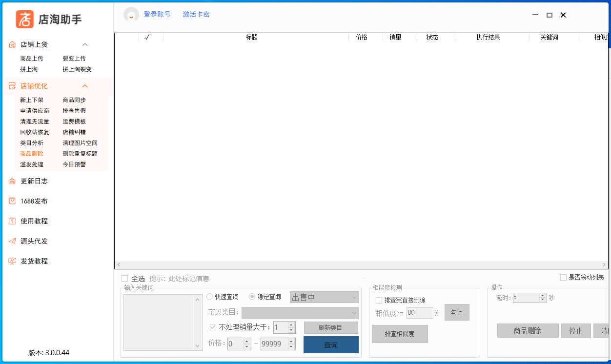The image size is (611, 364).
Task: Open 更新日志 from the sidebar
Action: coord(12,181)
